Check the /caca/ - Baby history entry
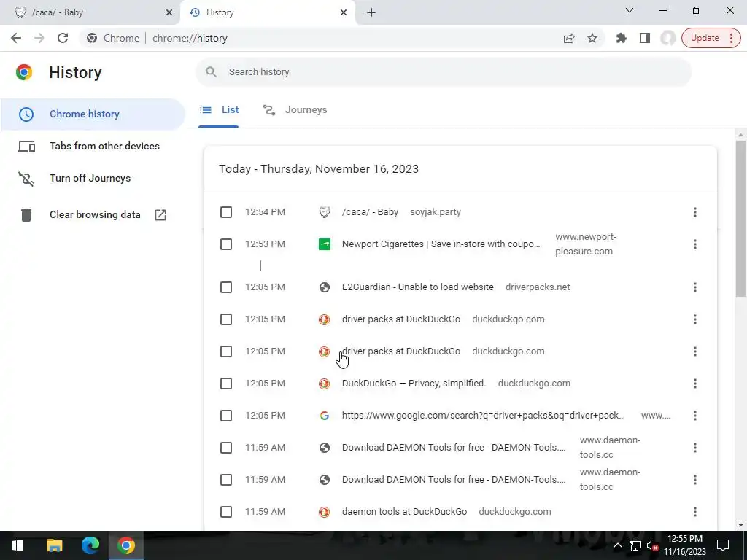Screen dimensions: 747x560 [x=226, y=212]
